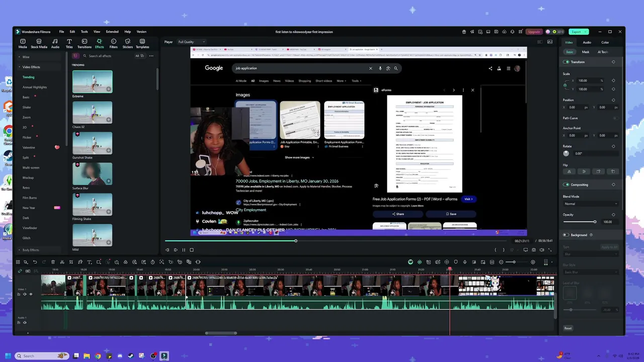The width and height of the screenshot is (644, 362).
Task: Adjust the timeline zoom slider
Action: click(516, 262)
